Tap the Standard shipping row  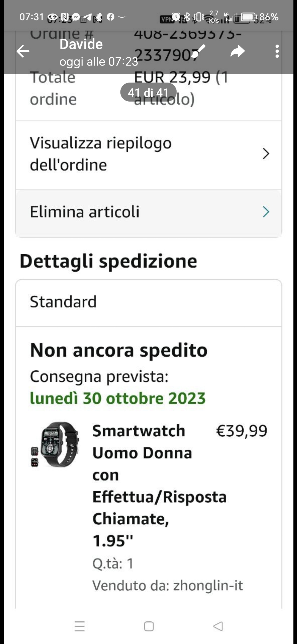[x=148, y=303]
